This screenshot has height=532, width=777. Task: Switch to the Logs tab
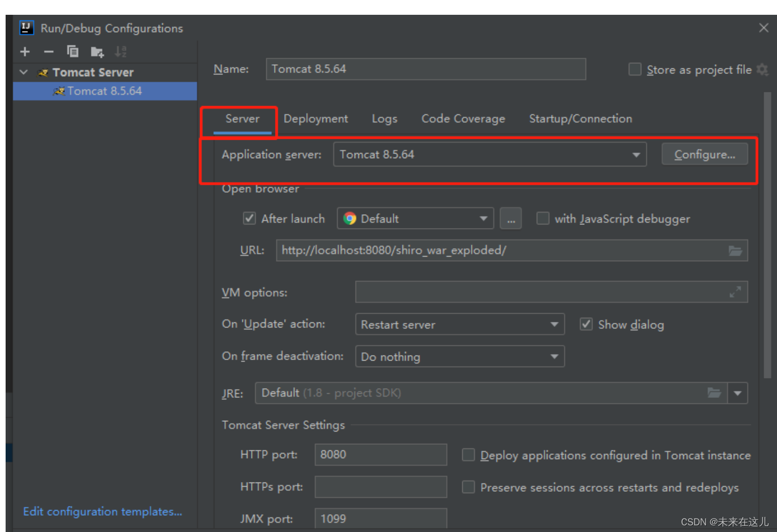(x=385, y=119)
